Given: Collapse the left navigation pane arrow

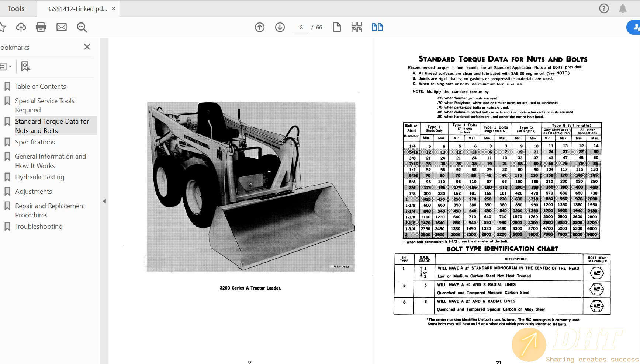Looking at the screenshot, I should tap(104, 201).
